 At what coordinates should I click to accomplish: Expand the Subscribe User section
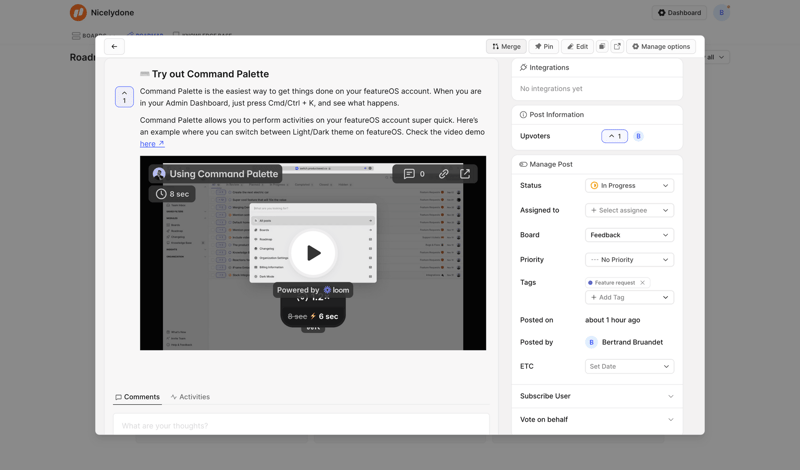[597, 396]
